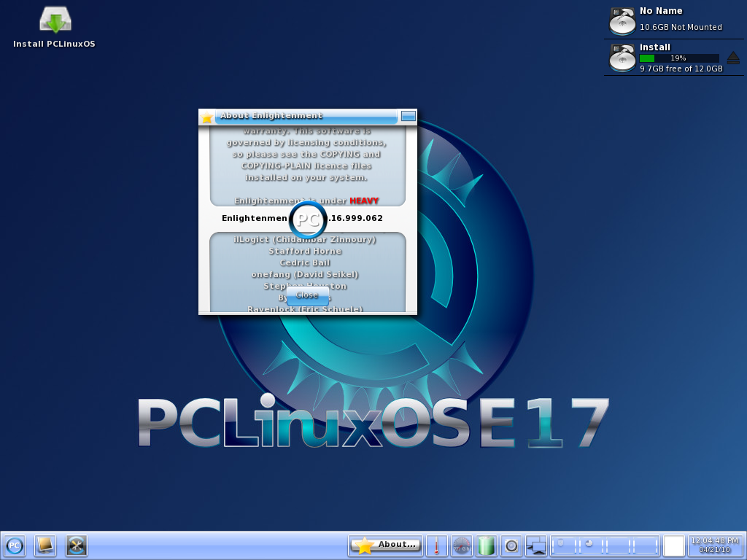Screen dimensions: 747x560
Task: Select the About... entry in the taskbar
Action: (x=385, y=544)
